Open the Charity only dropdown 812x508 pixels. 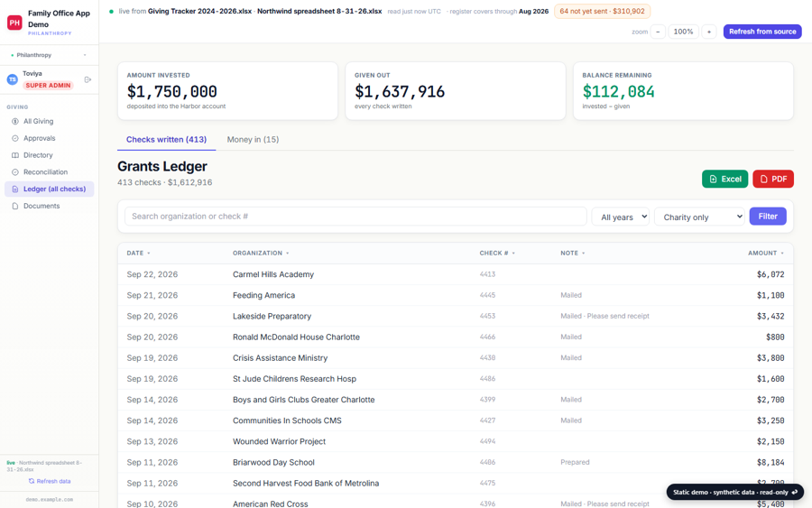tap(699, 217)
